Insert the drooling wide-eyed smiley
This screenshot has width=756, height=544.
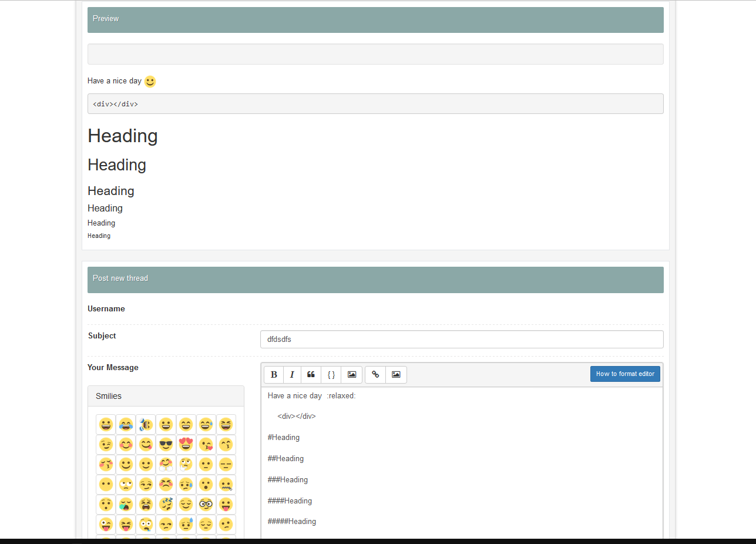click(x=146, y=525)
